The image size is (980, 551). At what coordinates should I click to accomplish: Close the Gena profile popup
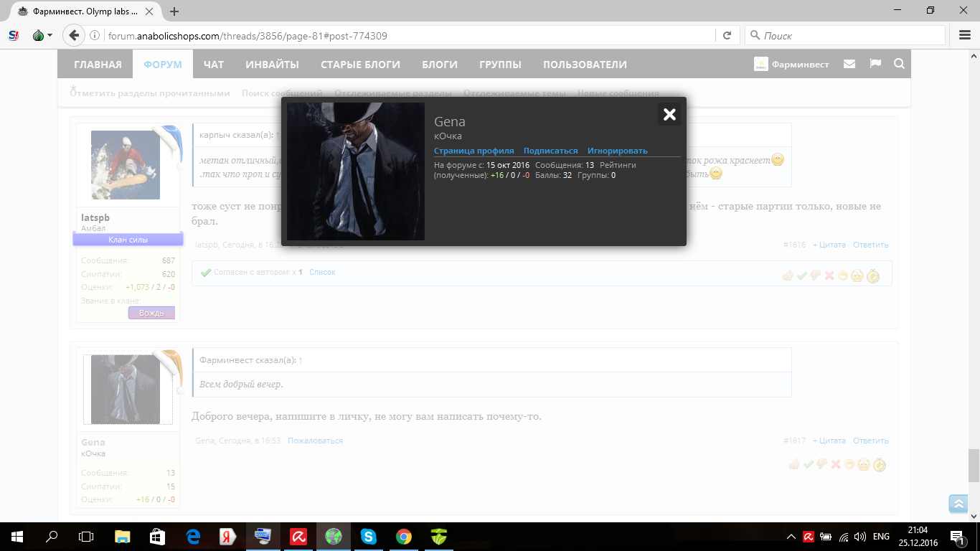point(669,115)
